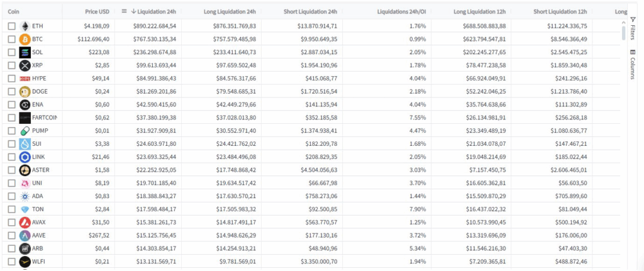The image size is (644, 271).
Task: Click the Short Liquidation 24h header
Action: tap(311, 11)
